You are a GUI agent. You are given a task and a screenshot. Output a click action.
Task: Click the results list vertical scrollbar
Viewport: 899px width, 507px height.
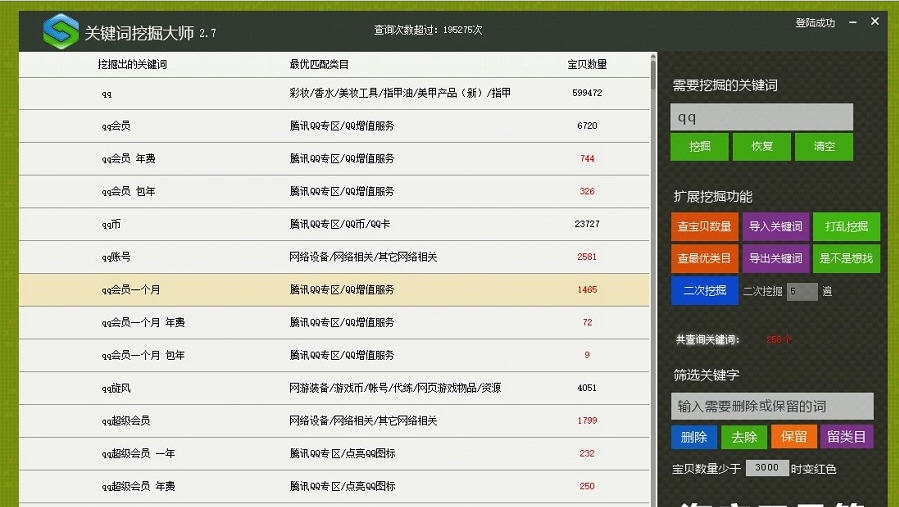tap(653, 279)
